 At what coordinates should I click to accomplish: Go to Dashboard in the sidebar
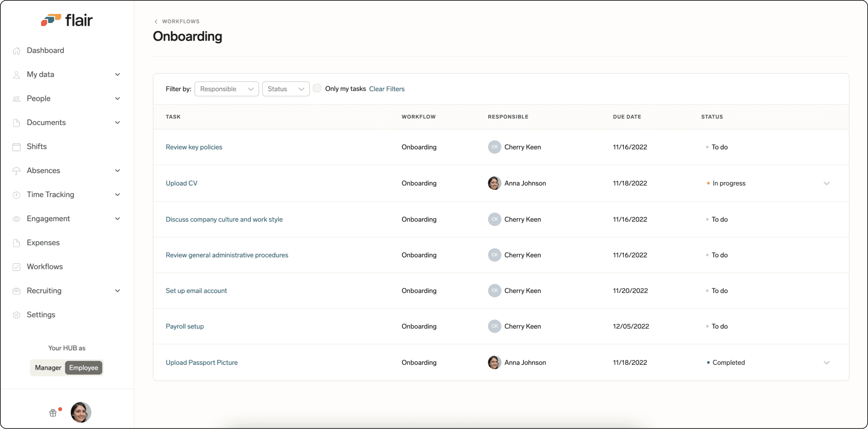pyautogui.click(x=45, y=50)
